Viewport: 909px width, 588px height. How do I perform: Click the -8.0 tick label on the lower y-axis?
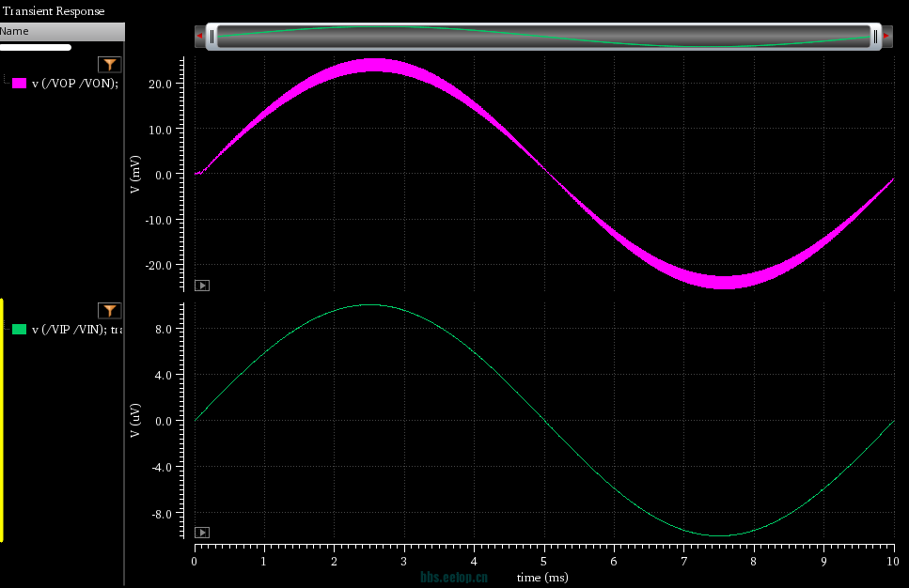pos(161,515)
